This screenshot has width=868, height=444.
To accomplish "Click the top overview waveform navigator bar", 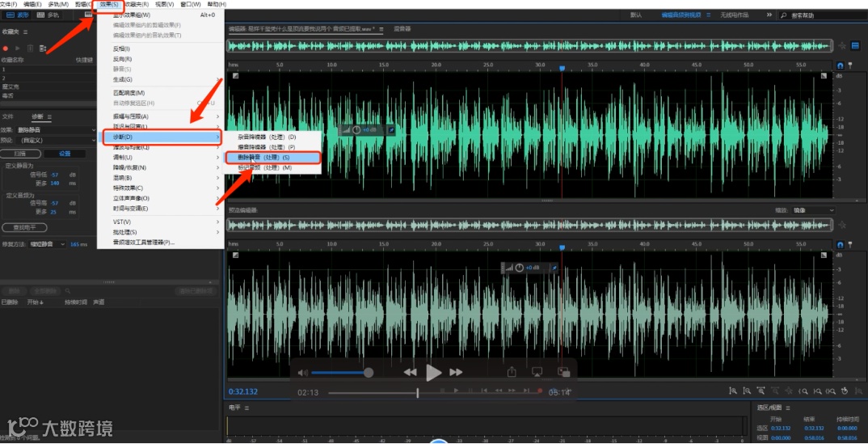I will click(529, 46).
